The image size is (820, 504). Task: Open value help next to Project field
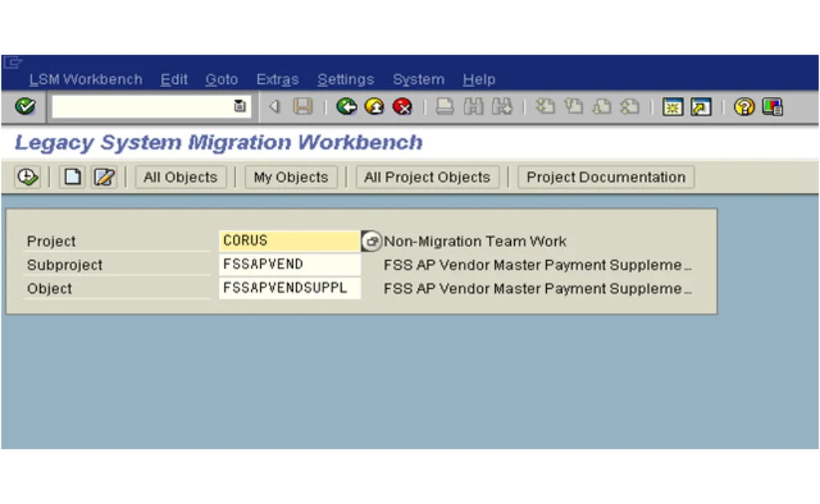point(372,241)
